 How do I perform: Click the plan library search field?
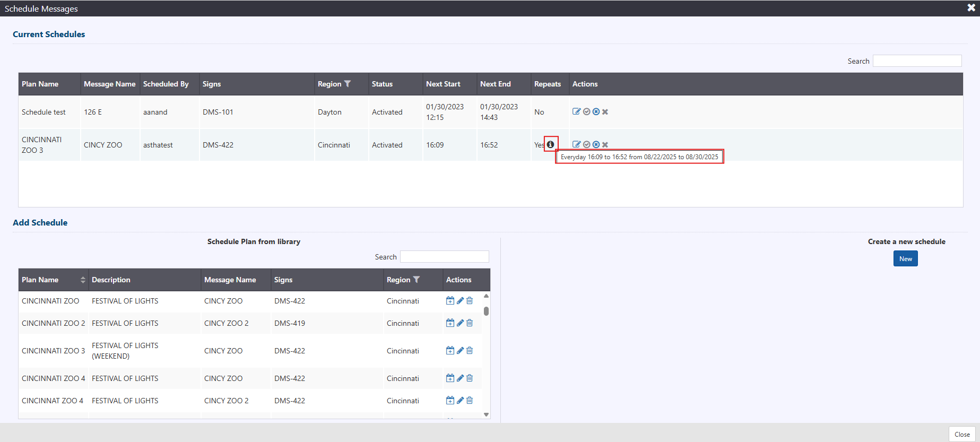click(444, 257)
